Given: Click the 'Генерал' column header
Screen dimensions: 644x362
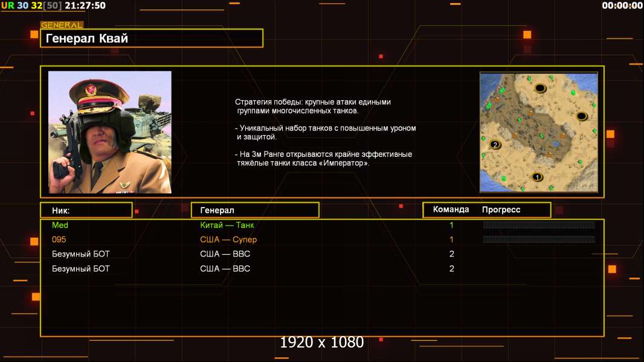Looking at the screenshot, I should [x=255, y=210].
